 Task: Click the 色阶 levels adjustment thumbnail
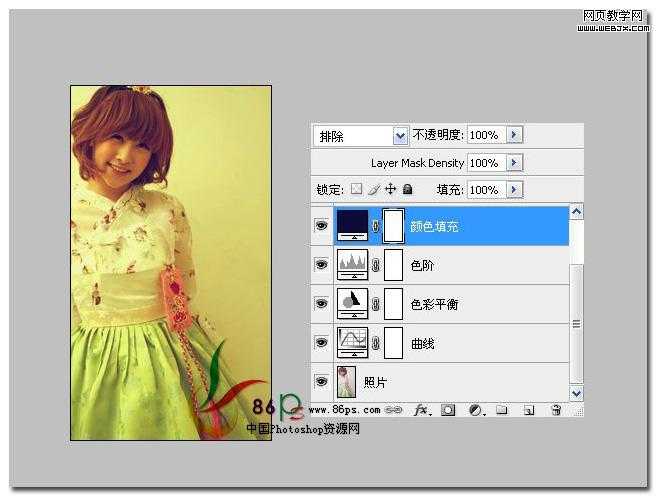[352, 265]
